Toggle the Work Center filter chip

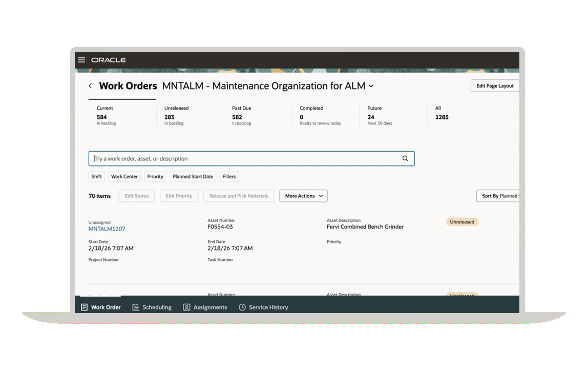click(x=124, y=177)
